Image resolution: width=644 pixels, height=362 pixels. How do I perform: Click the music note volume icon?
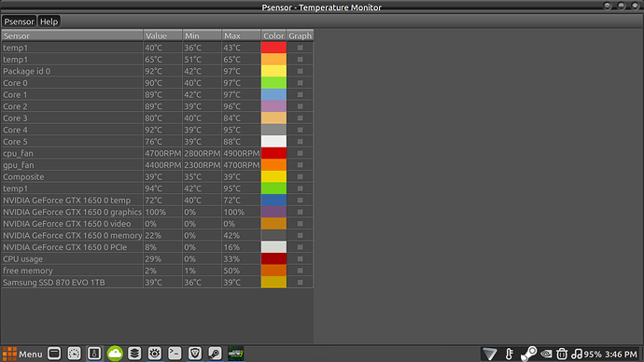tap(577, 354)
